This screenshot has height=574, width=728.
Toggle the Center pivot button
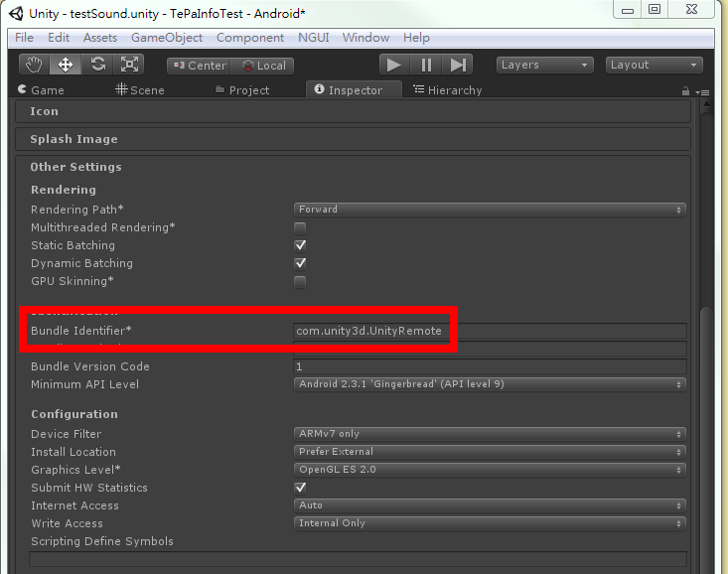pos(199,66)
